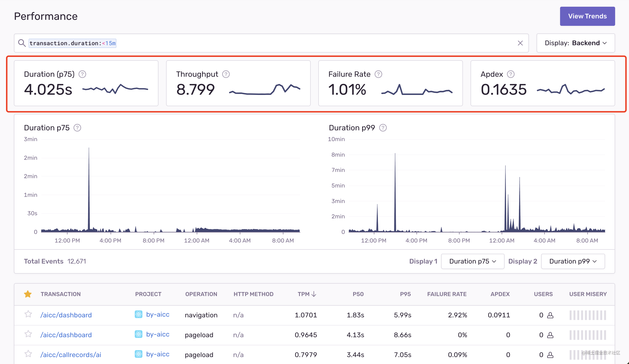Click the 0.0911 apdex cell

pos(499,315)
